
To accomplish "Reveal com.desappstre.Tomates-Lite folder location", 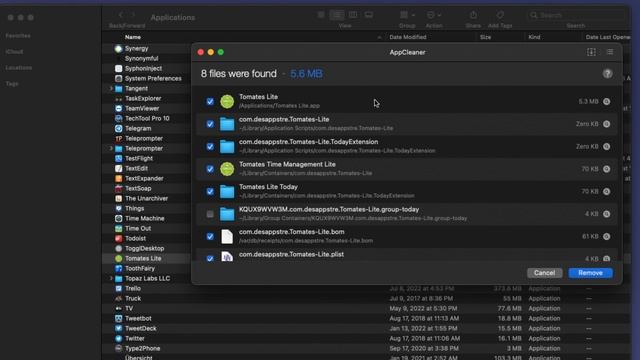I will click(607, 124).
